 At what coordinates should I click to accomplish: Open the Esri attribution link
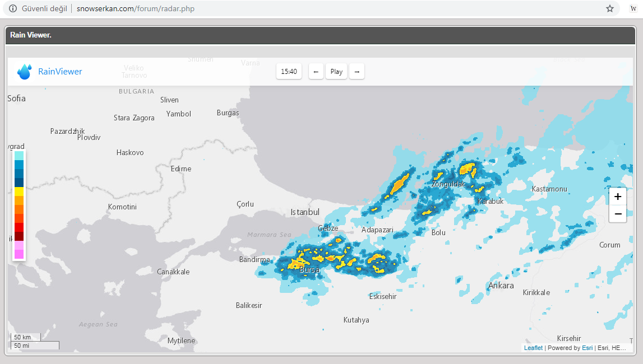(x=588, y=348)
